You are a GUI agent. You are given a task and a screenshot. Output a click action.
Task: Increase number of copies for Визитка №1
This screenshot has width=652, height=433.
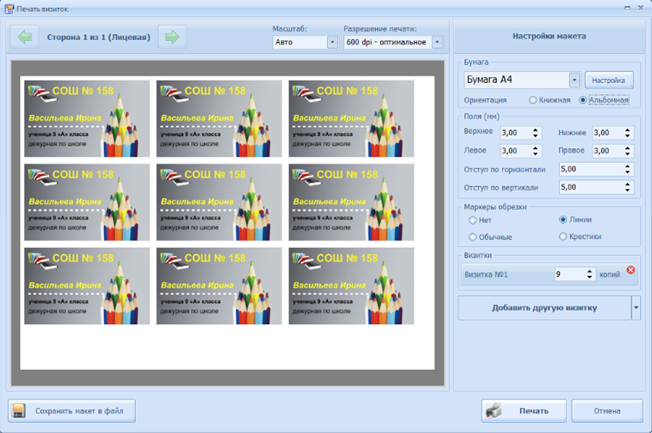point(589,270)
